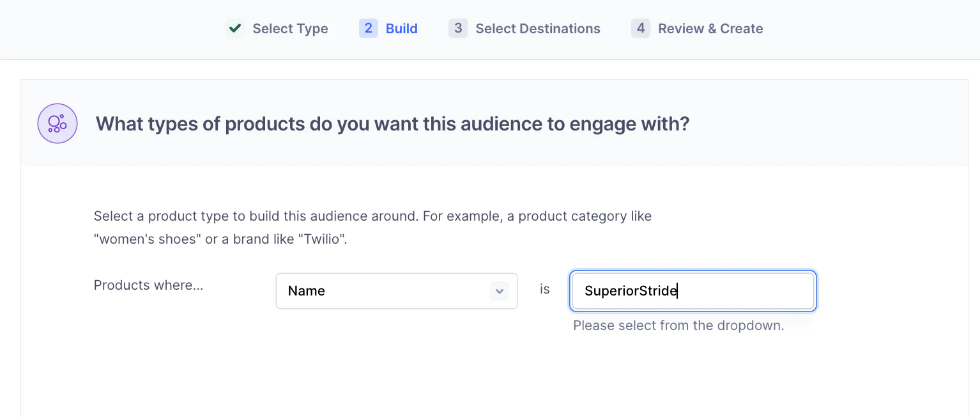Select the purple audience bubbles icon
This screenshot has height=417, width=980.
coord(57,123)
